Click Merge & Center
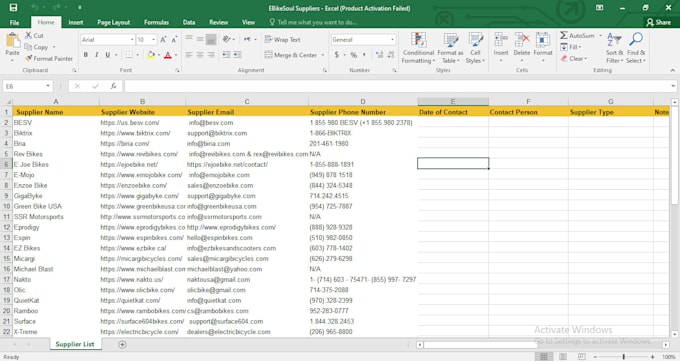This screenshot has height=361, width=680. tap(291, 55)
